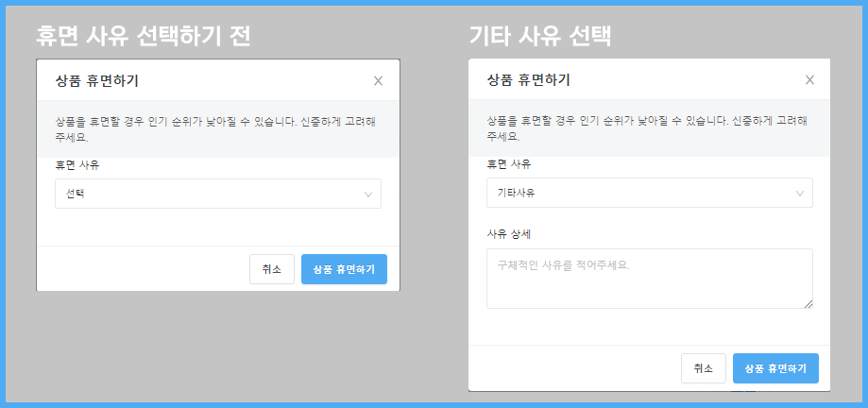868x408 pixels.
Task: Click the ranking warning notice in the '선택' dialog
Action: click(217, 128)
